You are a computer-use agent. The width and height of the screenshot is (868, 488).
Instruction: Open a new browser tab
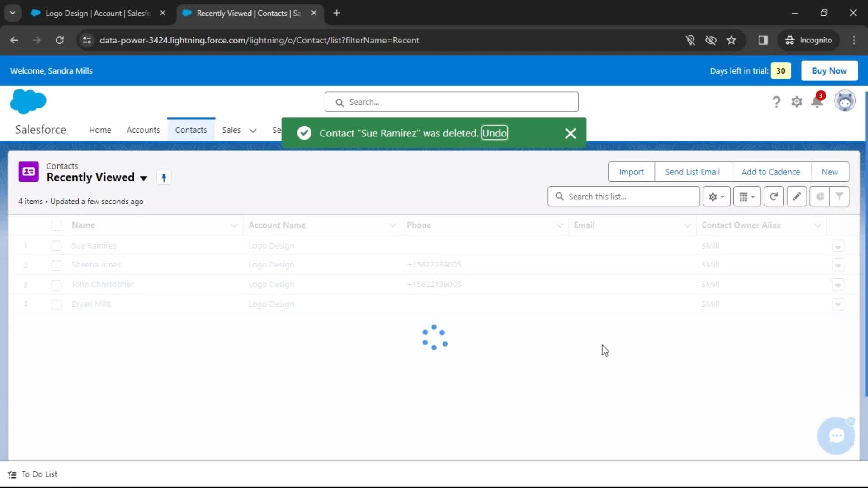coord(336,13)
